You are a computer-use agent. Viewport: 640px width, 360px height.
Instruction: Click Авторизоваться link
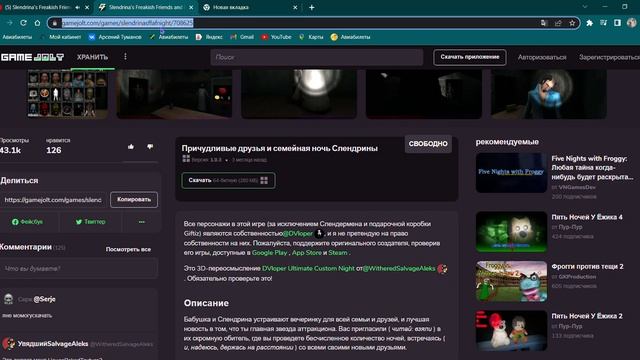pyautogui.click(x=542, y=57)
